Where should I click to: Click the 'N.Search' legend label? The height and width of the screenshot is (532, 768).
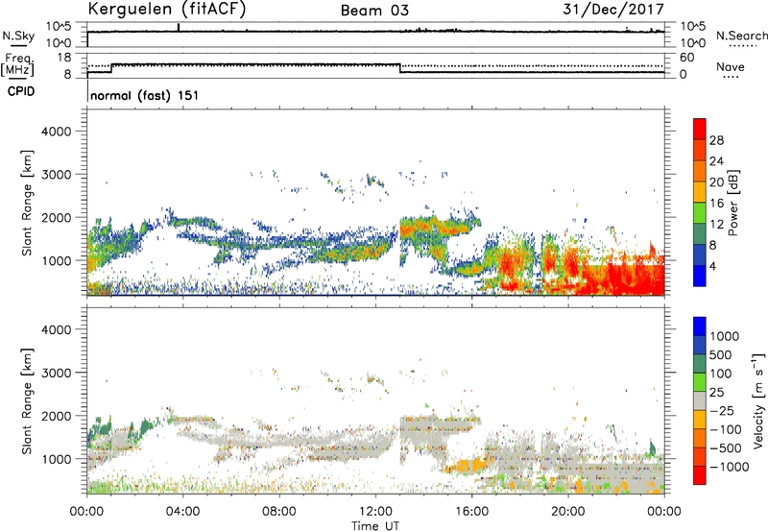(x=741, y=36)
